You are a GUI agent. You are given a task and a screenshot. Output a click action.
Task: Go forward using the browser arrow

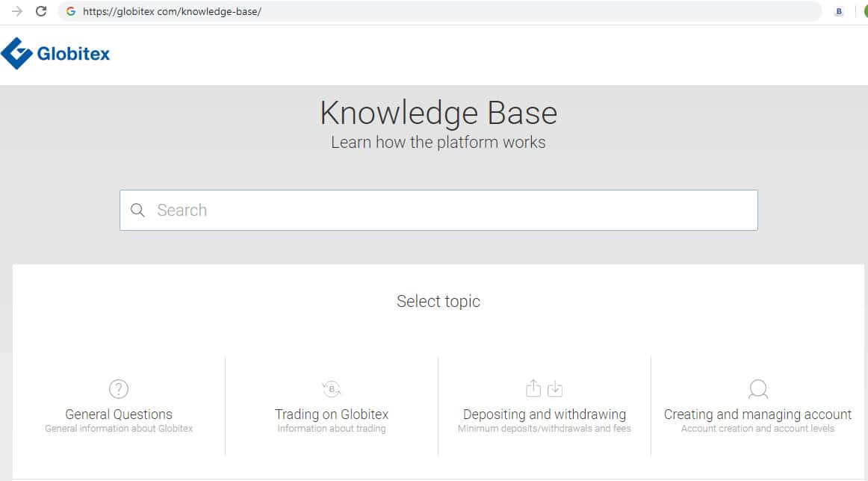[x=16, y=11]
